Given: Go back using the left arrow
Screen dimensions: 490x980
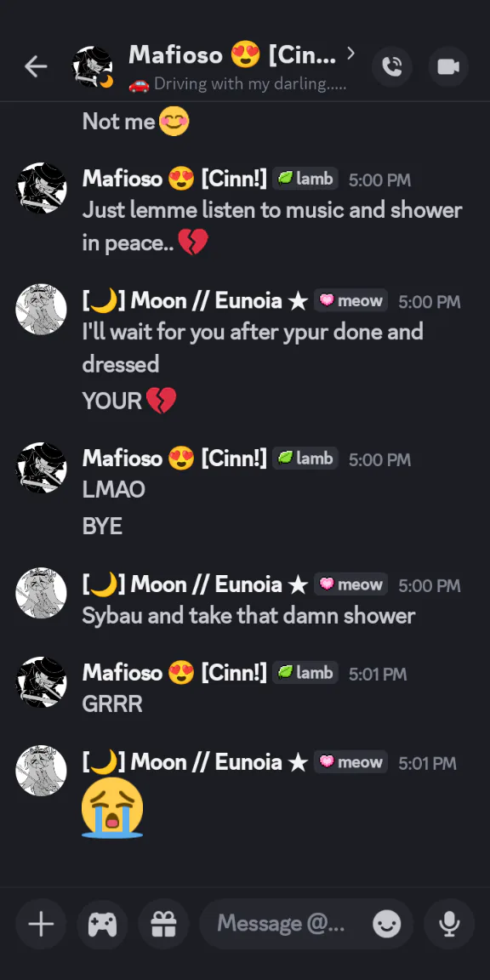Looking at the screenshot, I should [x=36, y=66].
